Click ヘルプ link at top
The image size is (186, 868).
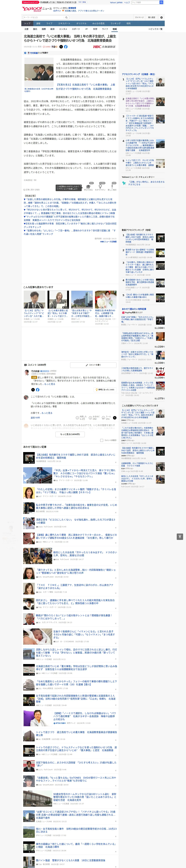point(127,2)
